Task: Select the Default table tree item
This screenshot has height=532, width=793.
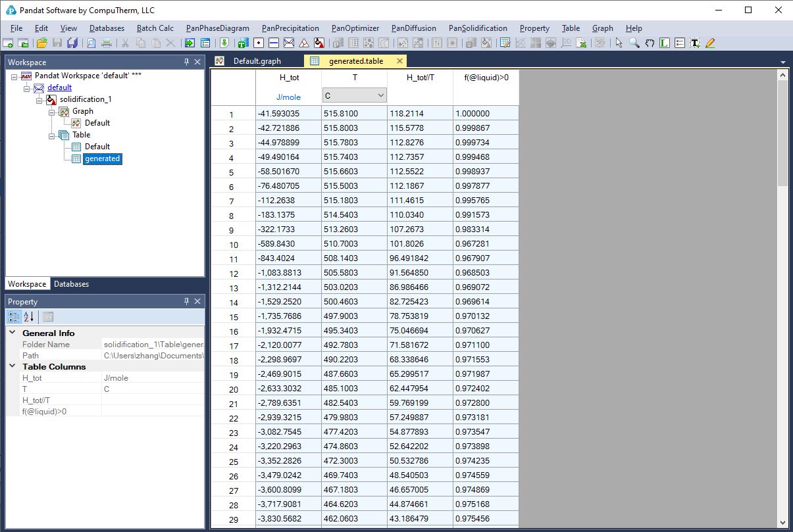Action: tap(97, 147)
